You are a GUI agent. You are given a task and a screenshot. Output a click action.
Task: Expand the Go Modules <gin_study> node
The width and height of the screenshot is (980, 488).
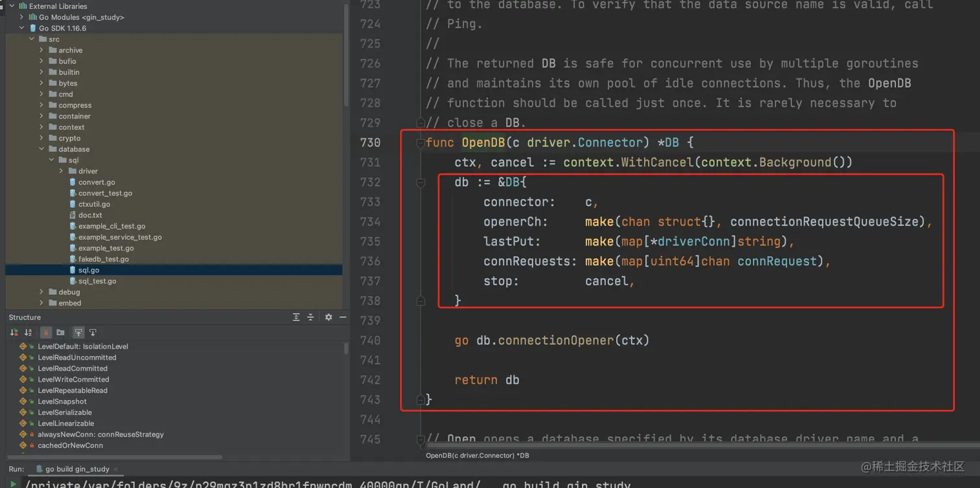click(x=22, y=17)
